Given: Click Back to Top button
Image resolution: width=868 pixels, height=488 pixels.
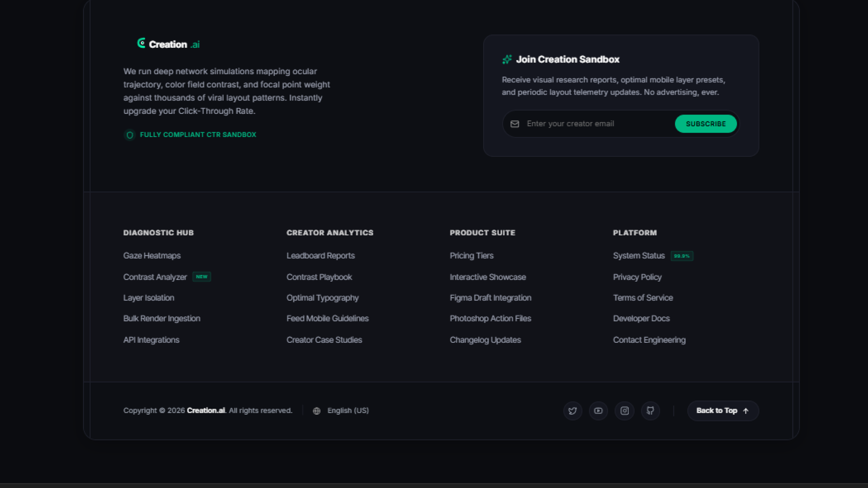Looking at the screenshot, I should (x=723, y=411).
